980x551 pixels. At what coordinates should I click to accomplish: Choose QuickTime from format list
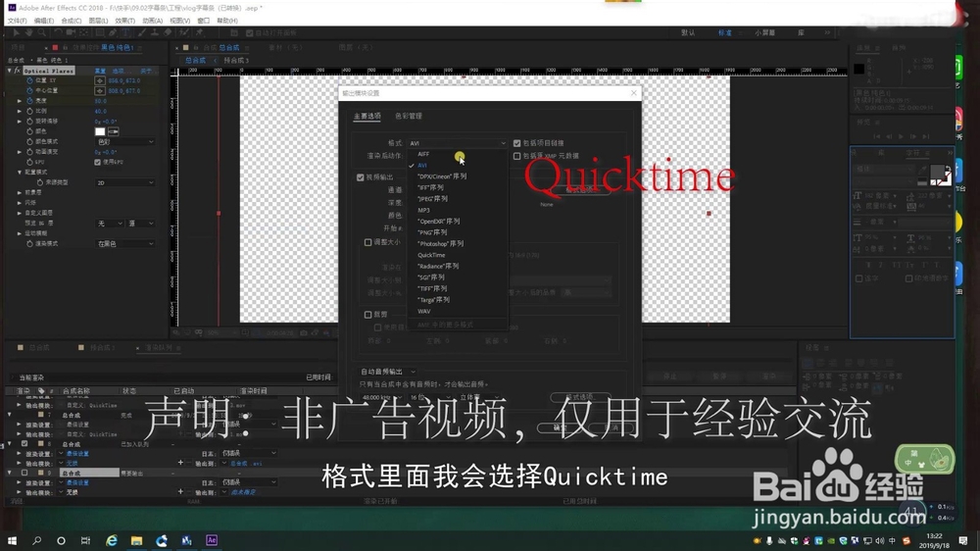431,255
